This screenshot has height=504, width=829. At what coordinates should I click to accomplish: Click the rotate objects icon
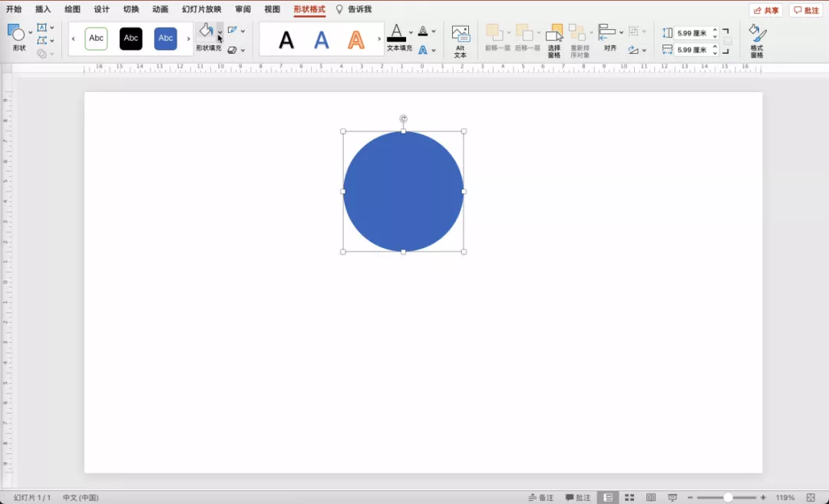coord(633,50)
